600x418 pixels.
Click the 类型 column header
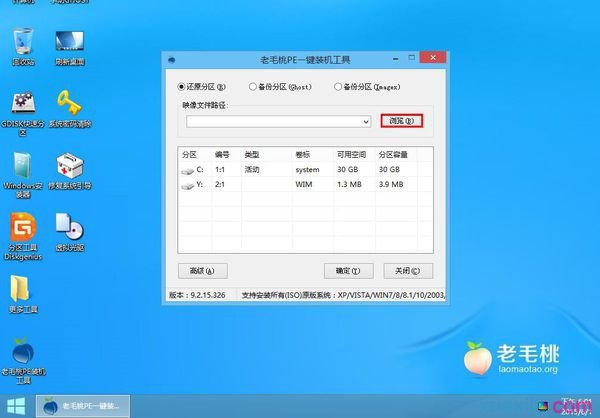(x=252, y=155)
